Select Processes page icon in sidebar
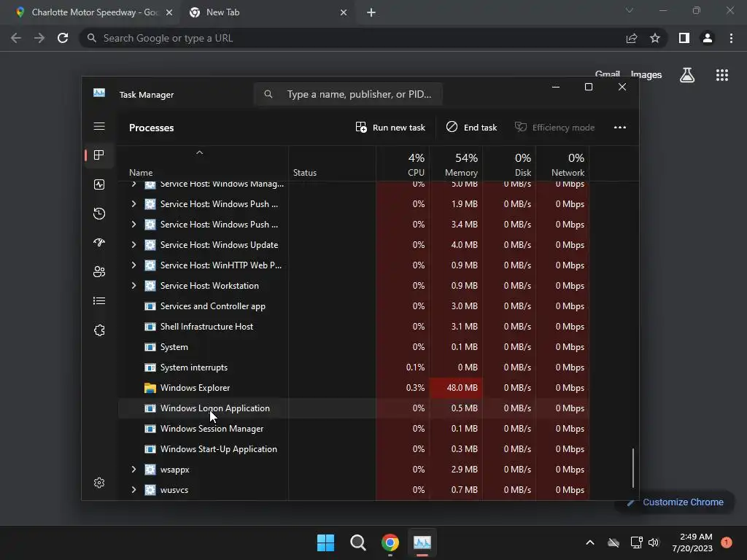747x560 pixels. click(x=99, y=155)
